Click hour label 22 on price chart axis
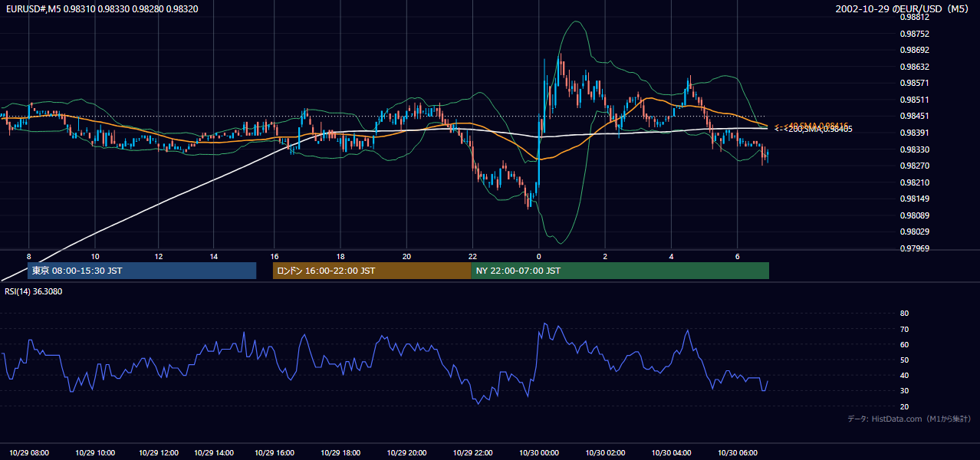 [x=472, y=256]
